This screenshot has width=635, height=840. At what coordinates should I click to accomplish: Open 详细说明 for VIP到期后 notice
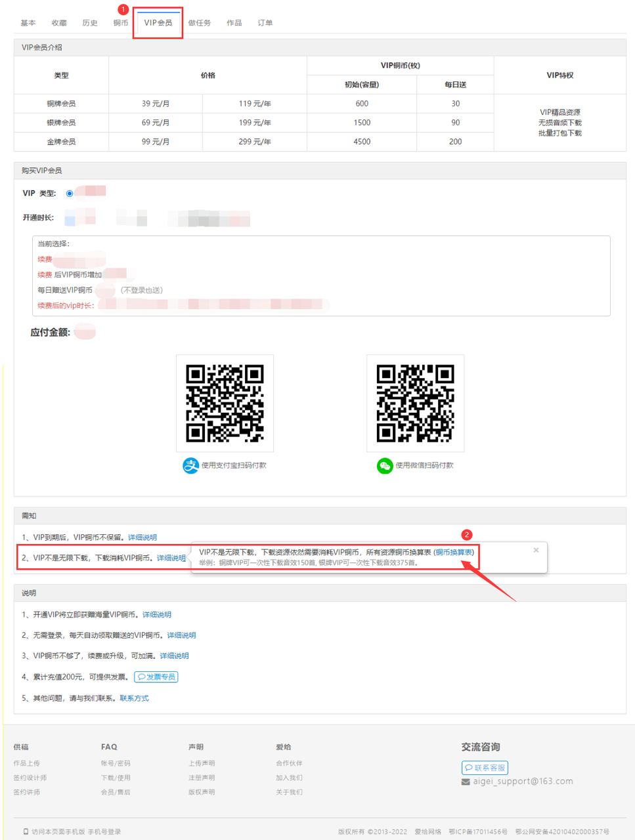tap(142, 537)
